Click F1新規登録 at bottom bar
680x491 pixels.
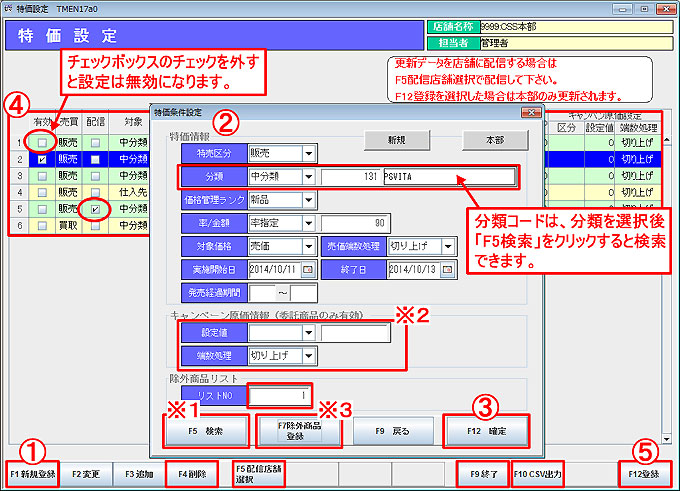(x=33, y=474)
